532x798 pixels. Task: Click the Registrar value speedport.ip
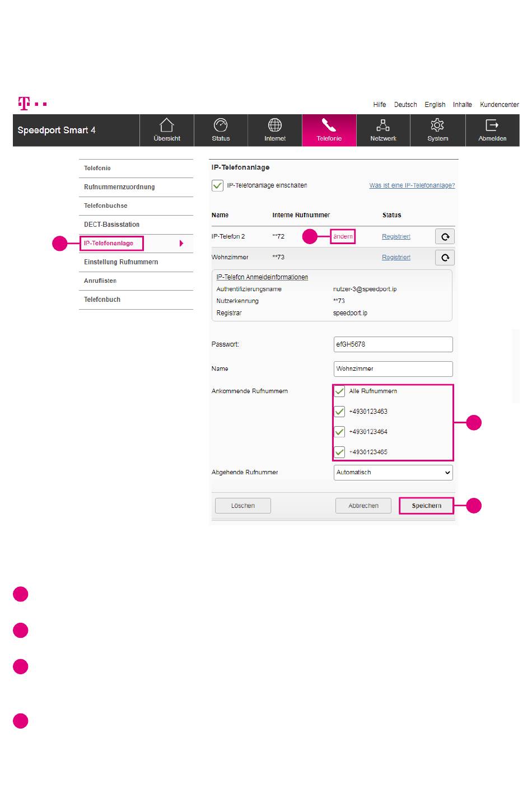point(351,313)
